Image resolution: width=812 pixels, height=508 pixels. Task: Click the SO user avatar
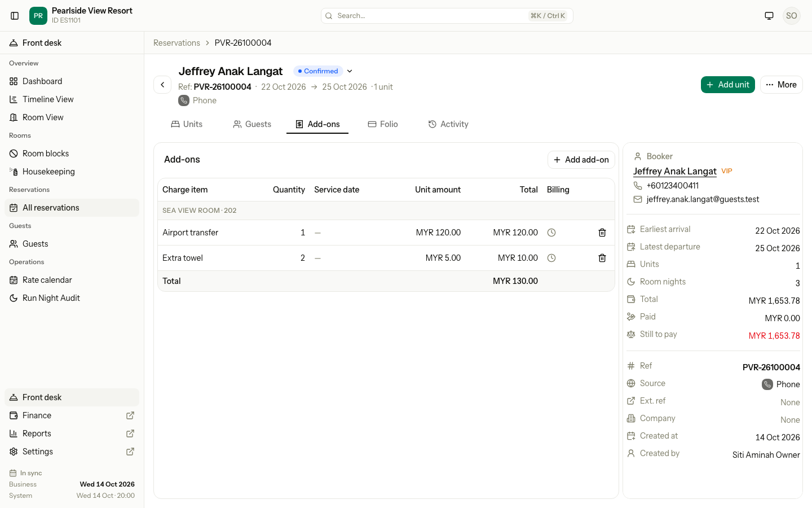point(792,16)
